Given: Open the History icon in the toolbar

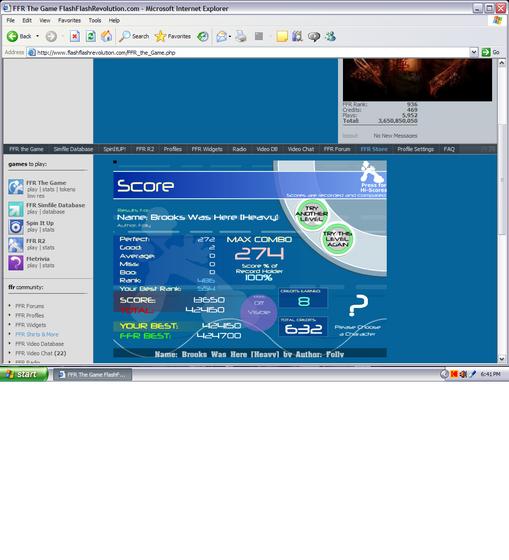Looking at the screenshot, I should point(203,36).
